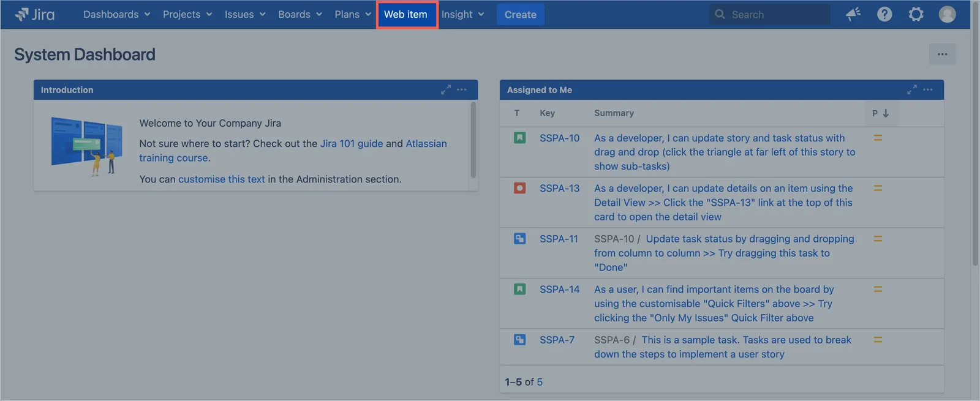Click the Introduction gadget scrollbar
This screenshot has width=980, height=401.
[x=473, y=140]
